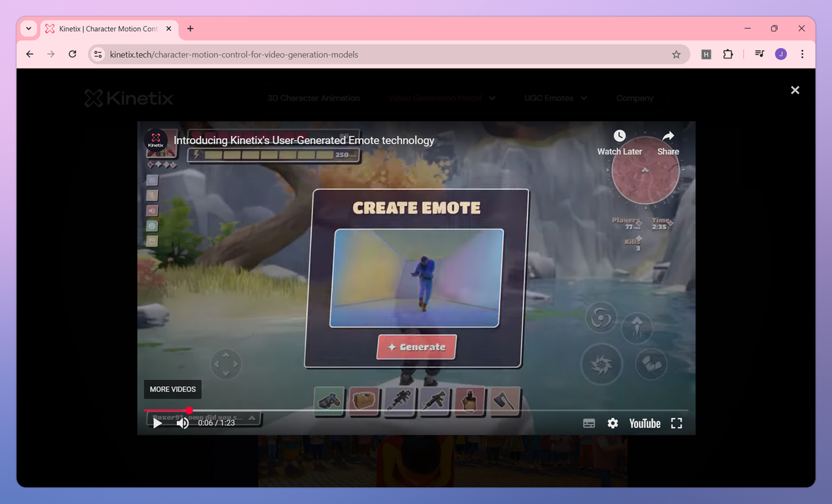Toggle subtitles/closed captions
This screenshot has width=832, height=504.
click(589, 423)
